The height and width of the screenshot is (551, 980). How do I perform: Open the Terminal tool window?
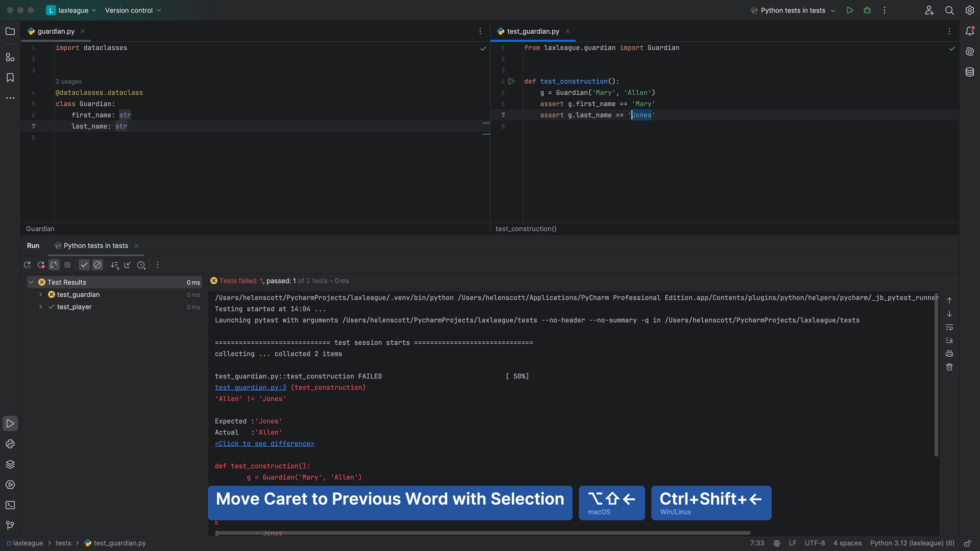pos(10,505)
